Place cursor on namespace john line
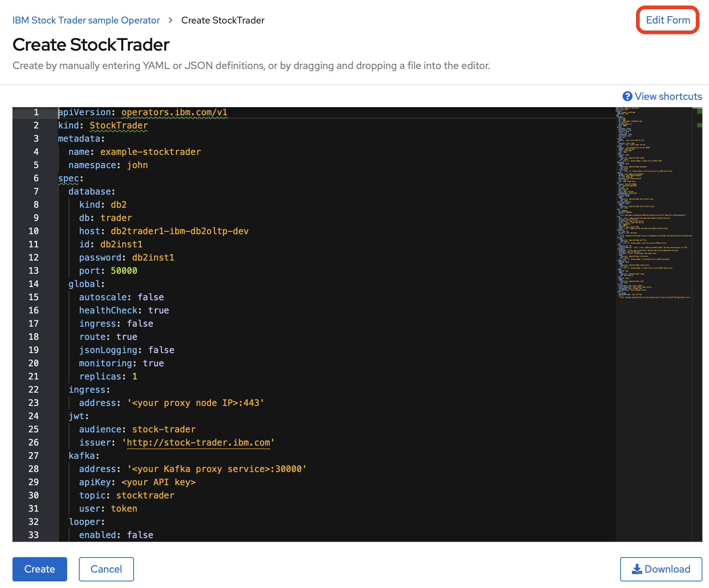The height and width of the screenshot is (588, 709). click(x=108, y=165)
